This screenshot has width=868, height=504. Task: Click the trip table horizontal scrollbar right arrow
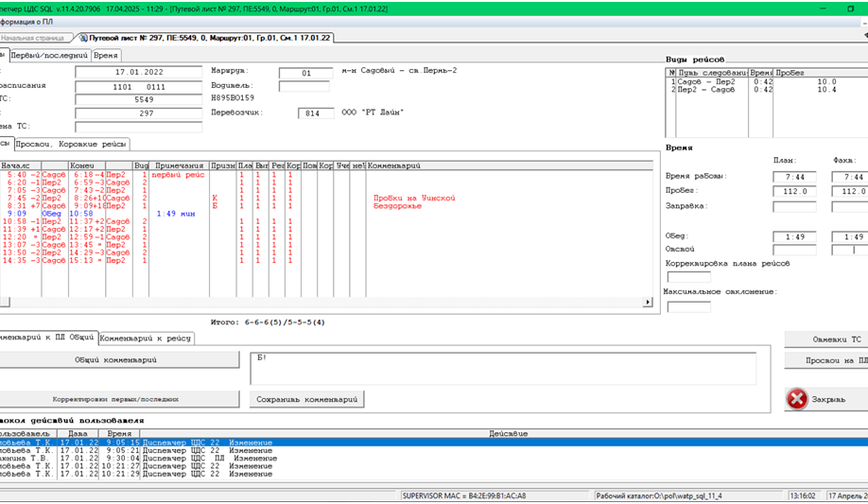[647, 303]
